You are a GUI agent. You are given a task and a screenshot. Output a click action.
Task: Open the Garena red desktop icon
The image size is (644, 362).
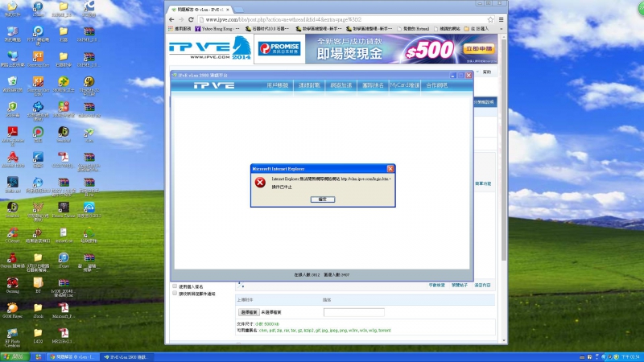pos(12,286)
